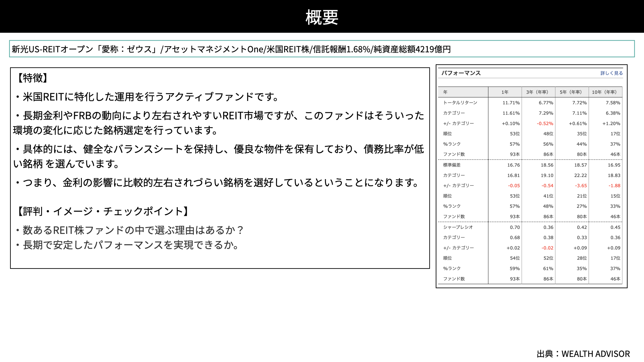Select the トータルリターン row label
Screen dimensions: 644x362
point(460,103)
